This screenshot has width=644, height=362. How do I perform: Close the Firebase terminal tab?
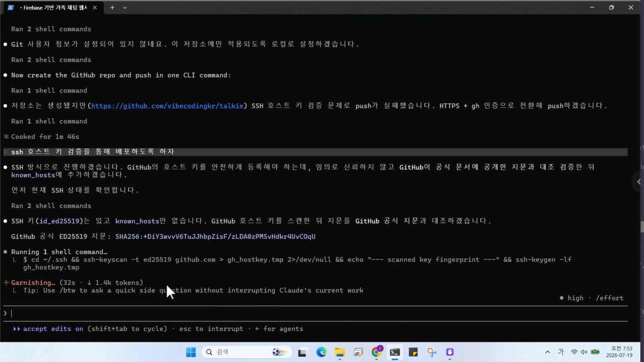tap(95, 7)
